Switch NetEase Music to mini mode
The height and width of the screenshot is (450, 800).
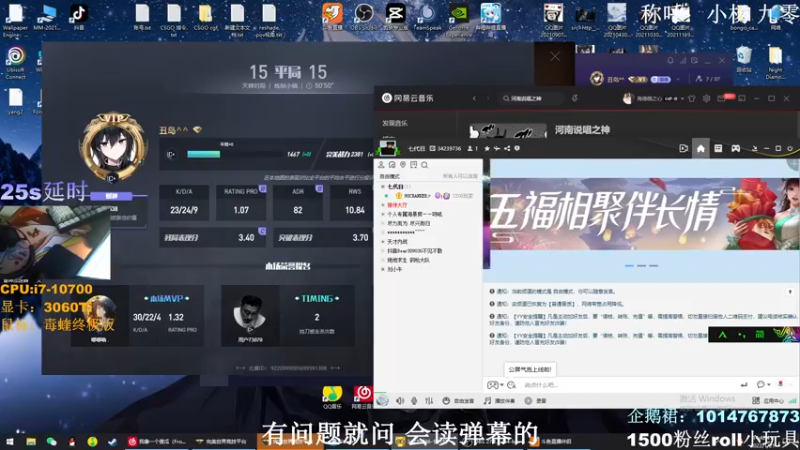pos(742,98)
